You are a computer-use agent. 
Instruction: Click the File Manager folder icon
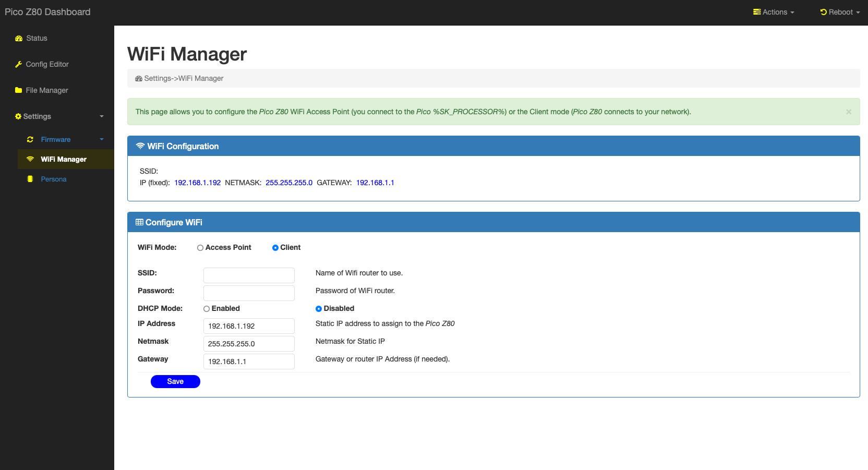18,90
